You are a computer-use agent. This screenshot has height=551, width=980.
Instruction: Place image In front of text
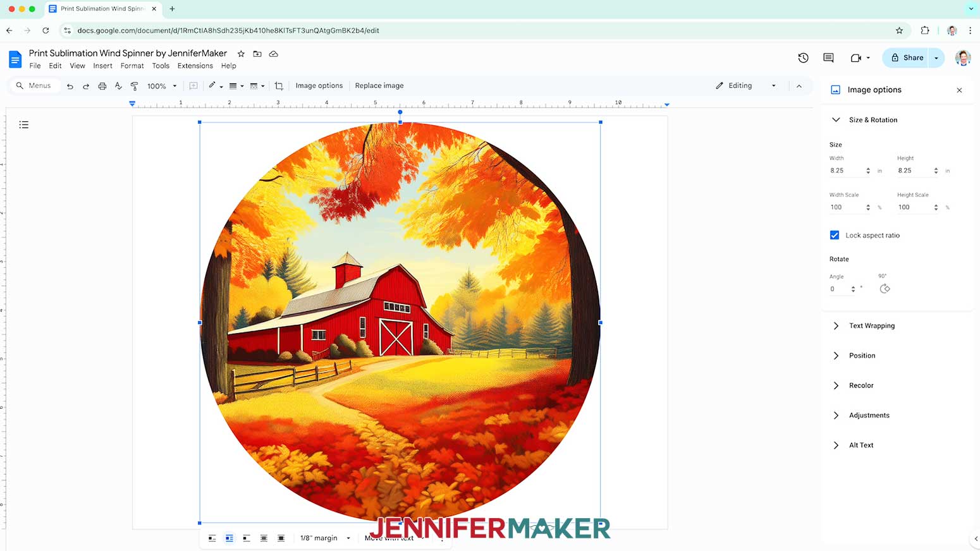pyautogui.click(x=281, y=538)
